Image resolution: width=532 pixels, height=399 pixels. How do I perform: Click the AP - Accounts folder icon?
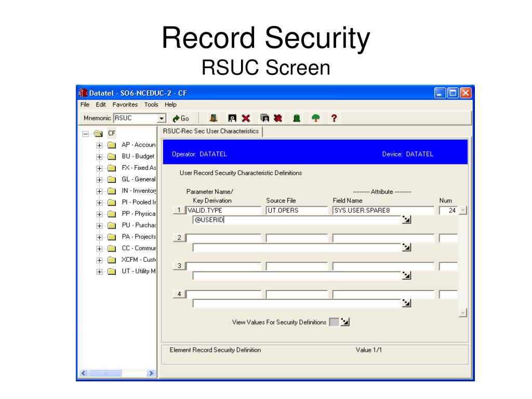point(112,145)
